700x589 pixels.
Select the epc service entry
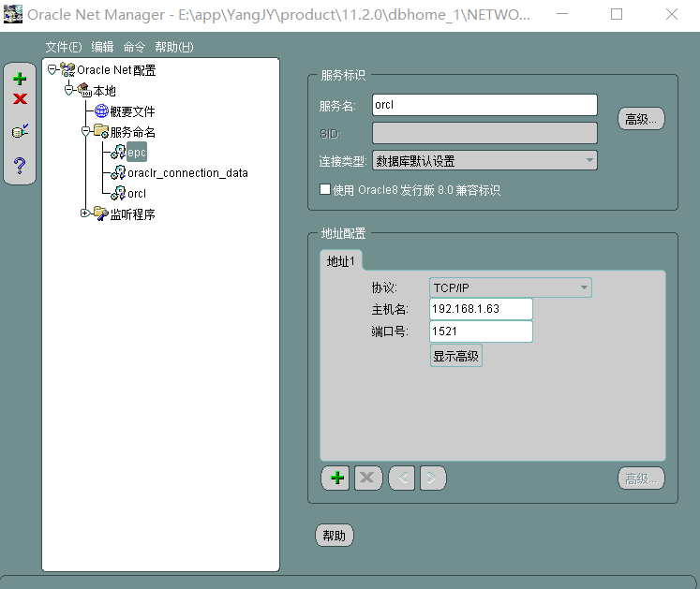(x=137, y=152)
